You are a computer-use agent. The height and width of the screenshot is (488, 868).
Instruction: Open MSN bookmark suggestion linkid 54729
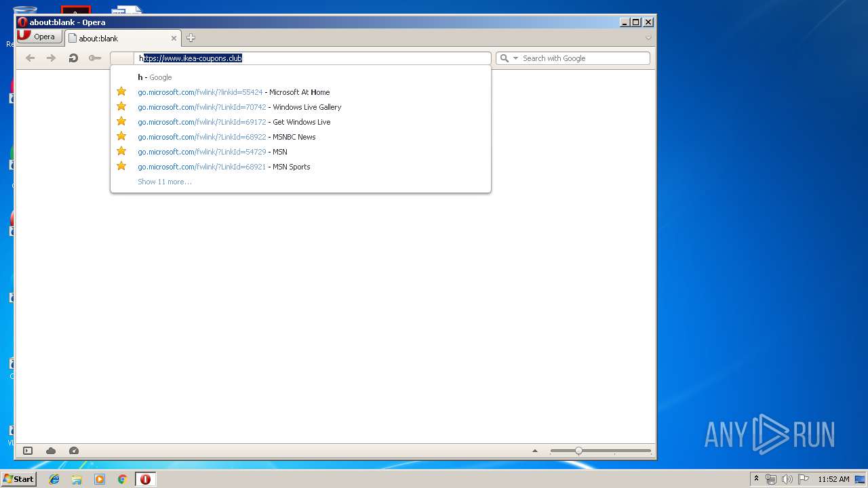click(300, 152)
